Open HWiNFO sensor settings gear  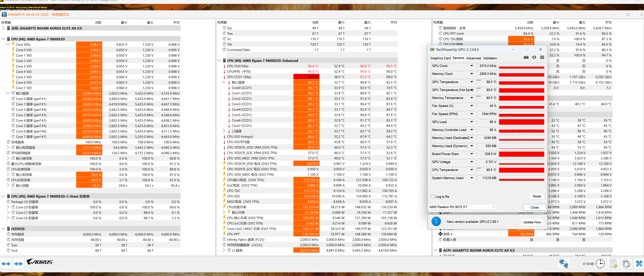[x=626, y=263]
